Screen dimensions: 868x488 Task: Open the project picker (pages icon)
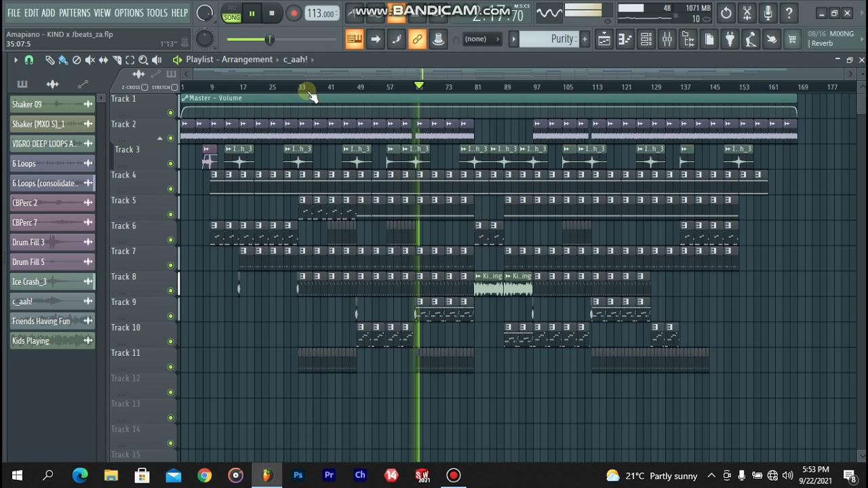709,40
